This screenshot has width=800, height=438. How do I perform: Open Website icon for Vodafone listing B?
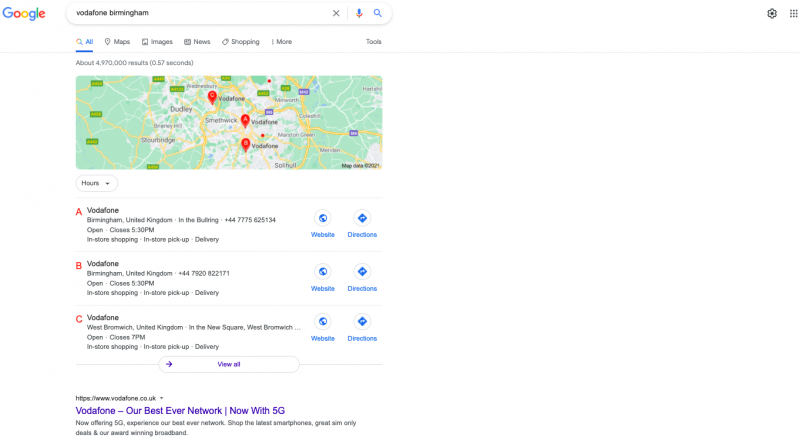pos(323,272)
